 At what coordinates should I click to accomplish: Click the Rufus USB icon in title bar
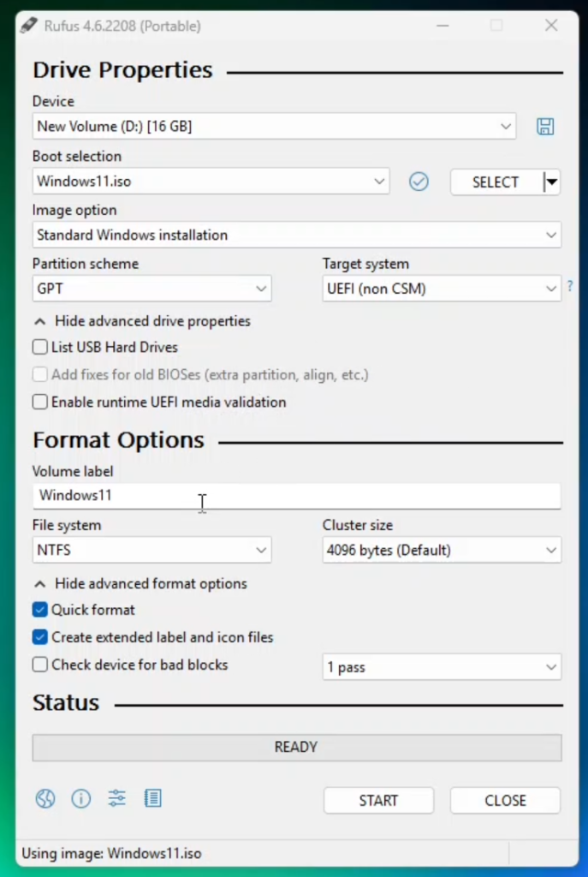(x=27, y=27)
